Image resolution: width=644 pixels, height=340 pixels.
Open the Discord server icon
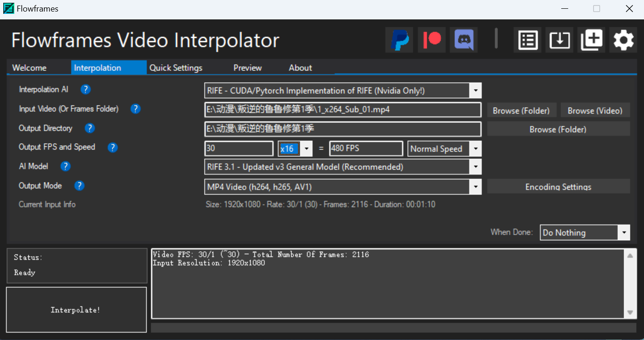click(x=464, y=40)
